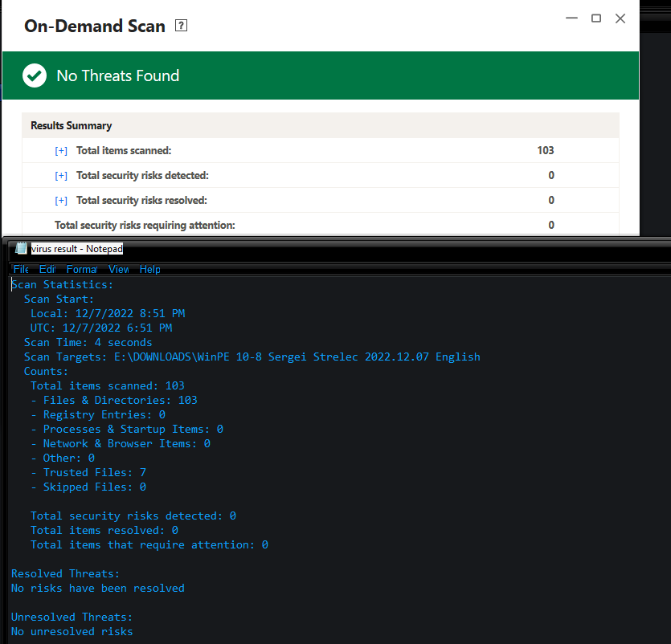The image size is (671, 644).
Task: Click the 'Skipped Files: 0' line
Action: 88,487
